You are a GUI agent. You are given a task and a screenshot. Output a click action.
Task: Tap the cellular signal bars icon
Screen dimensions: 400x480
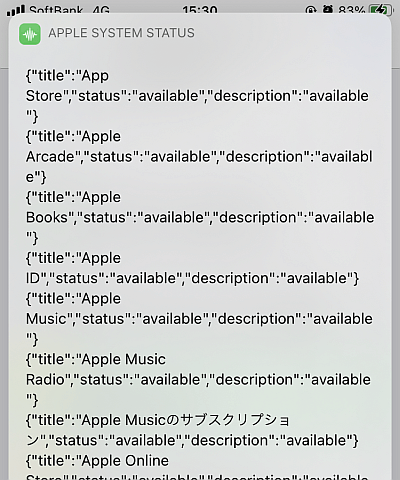[x=16, y=11]
